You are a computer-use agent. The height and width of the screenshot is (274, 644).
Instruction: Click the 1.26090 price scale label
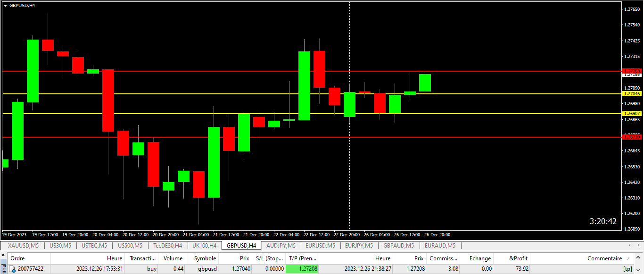point(632,229)
